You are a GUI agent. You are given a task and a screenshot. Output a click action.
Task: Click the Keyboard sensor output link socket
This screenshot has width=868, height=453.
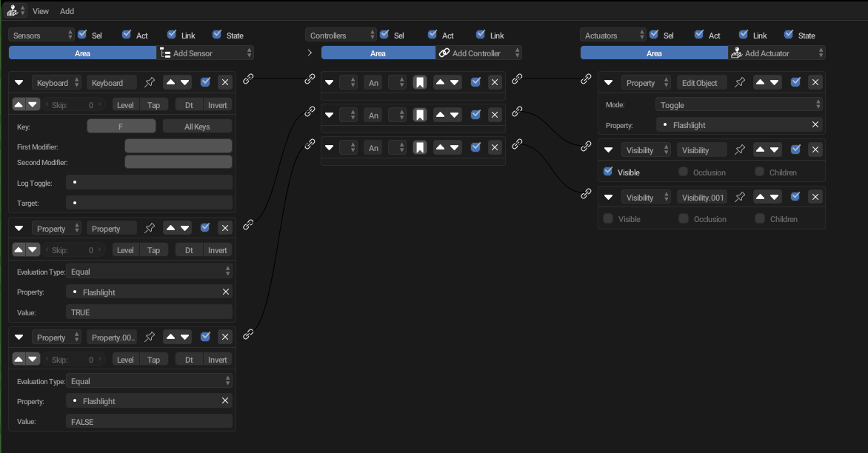(249, 78)
